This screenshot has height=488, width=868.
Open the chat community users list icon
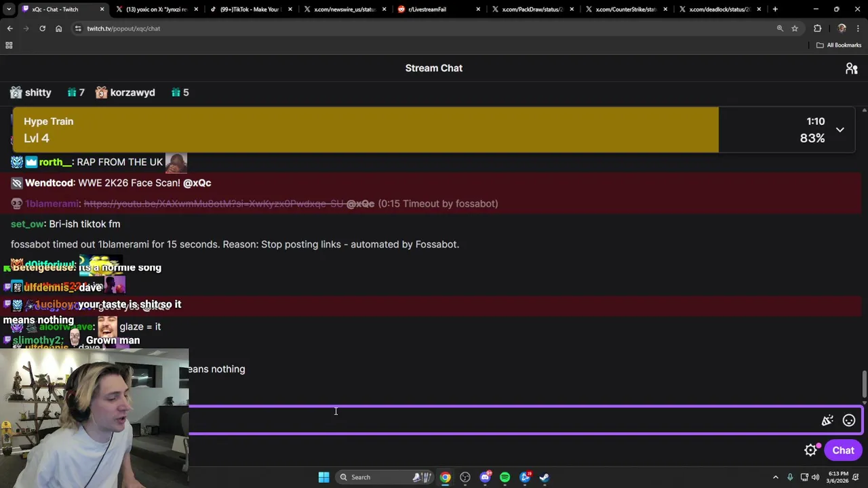point(852,68)
